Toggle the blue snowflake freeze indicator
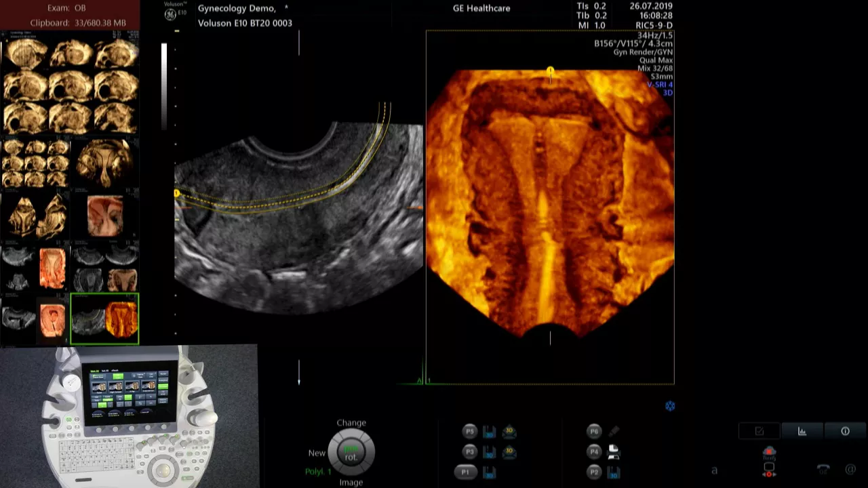 pos(670,406)
